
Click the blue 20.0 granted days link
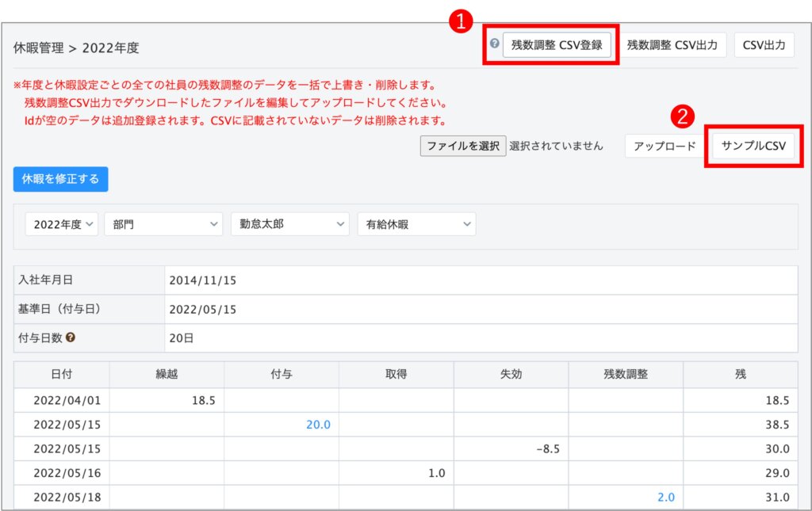click(318, 425)
